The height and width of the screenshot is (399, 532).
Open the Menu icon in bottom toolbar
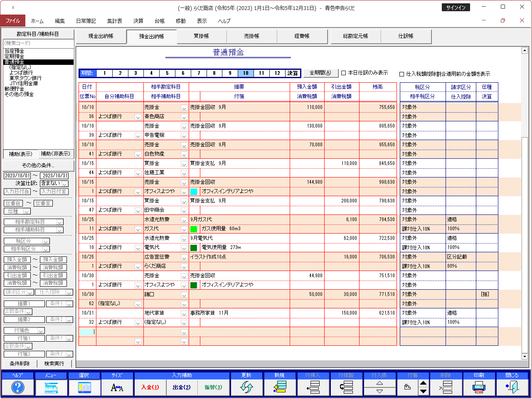click(51, 387)
